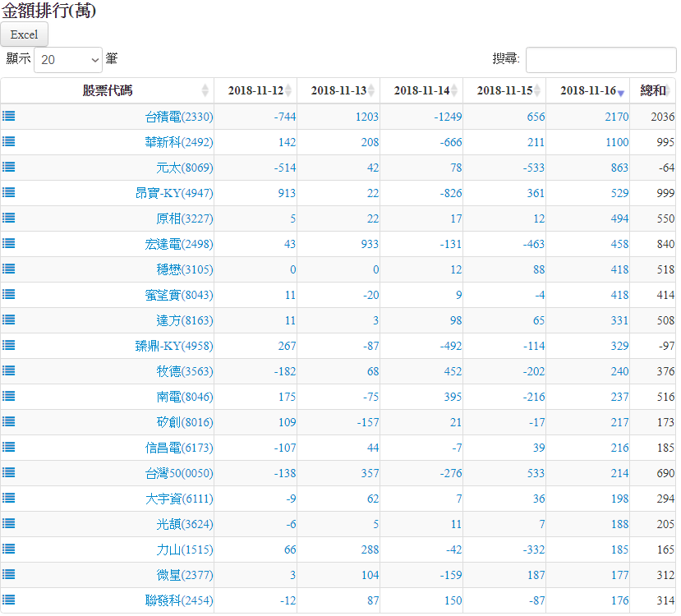The height and width of the screenshot is (616, 681).
Task: Open the rows-per-page dropdown showing 20
Action: (68, 60)
